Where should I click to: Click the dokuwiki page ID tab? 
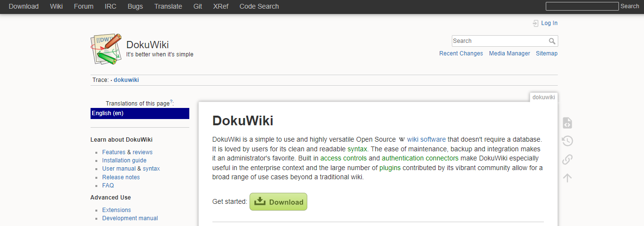[544, 97]
